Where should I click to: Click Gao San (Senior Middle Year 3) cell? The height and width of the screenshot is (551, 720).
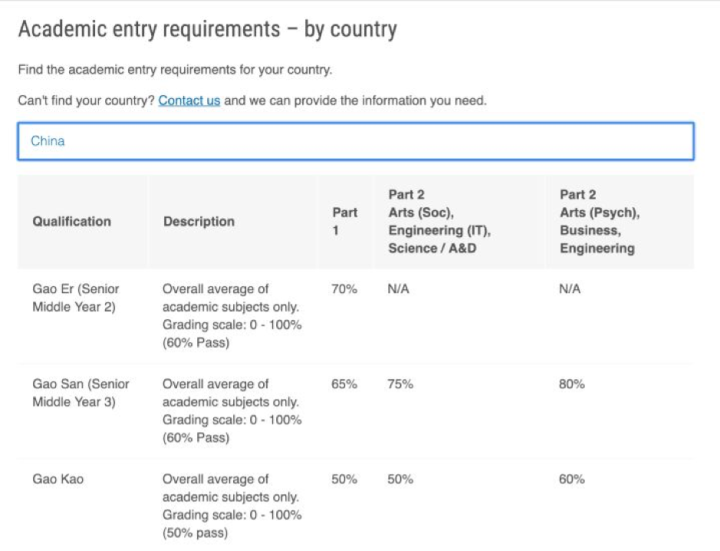[x=81, y=393]
